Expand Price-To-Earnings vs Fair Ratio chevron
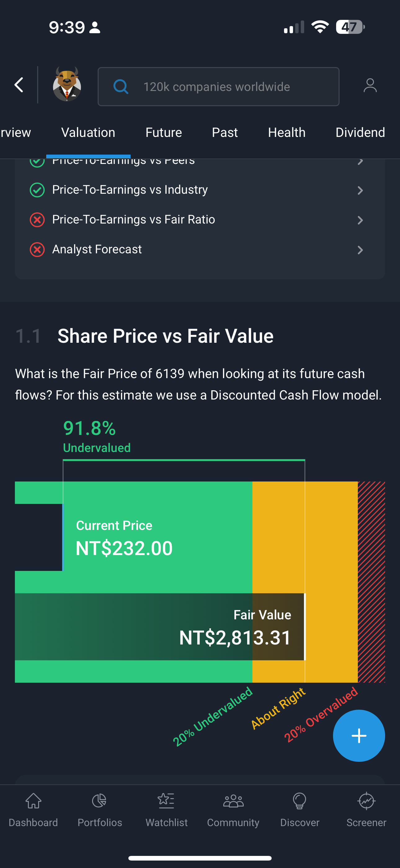This screenshot has height=868, width=400. pyautogui.click(x=360, y=220)
